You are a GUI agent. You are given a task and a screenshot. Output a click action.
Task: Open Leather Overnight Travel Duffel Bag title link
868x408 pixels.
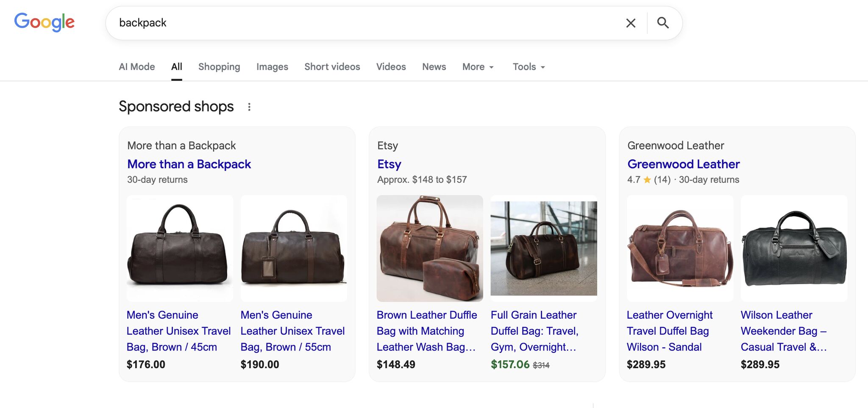point(669,331)
